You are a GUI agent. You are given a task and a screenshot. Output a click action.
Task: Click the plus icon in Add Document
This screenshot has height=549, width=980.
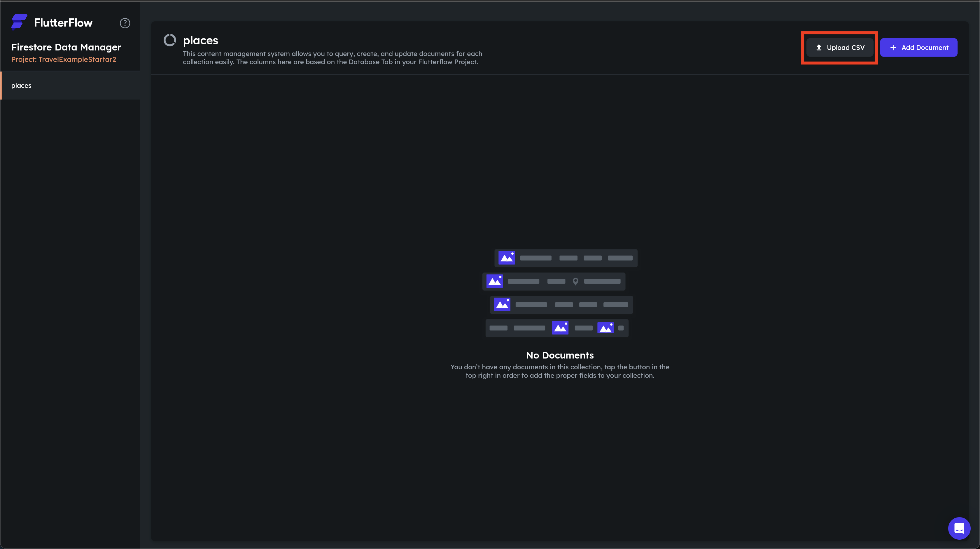coord(893,48)
